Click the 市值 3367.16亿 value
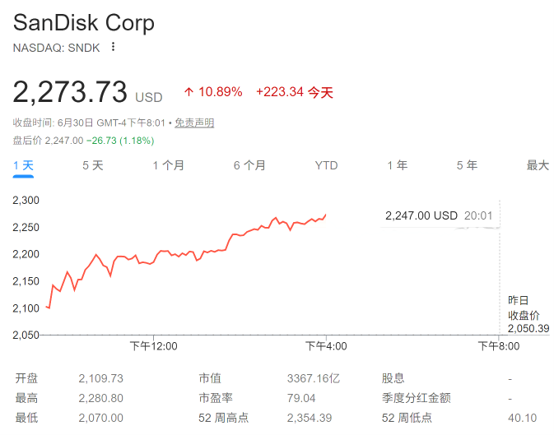554x435 pixels. 313,379
